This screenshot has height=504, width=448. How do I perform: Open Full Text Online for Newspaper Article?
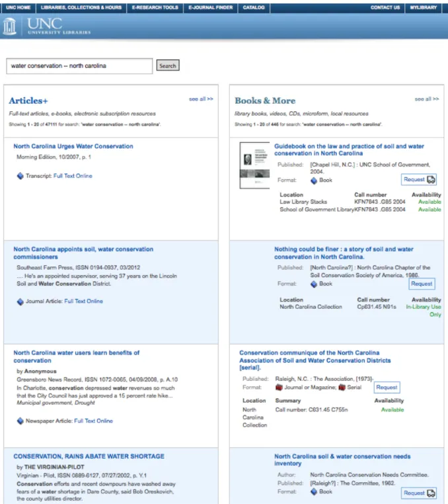click(93, 421)
